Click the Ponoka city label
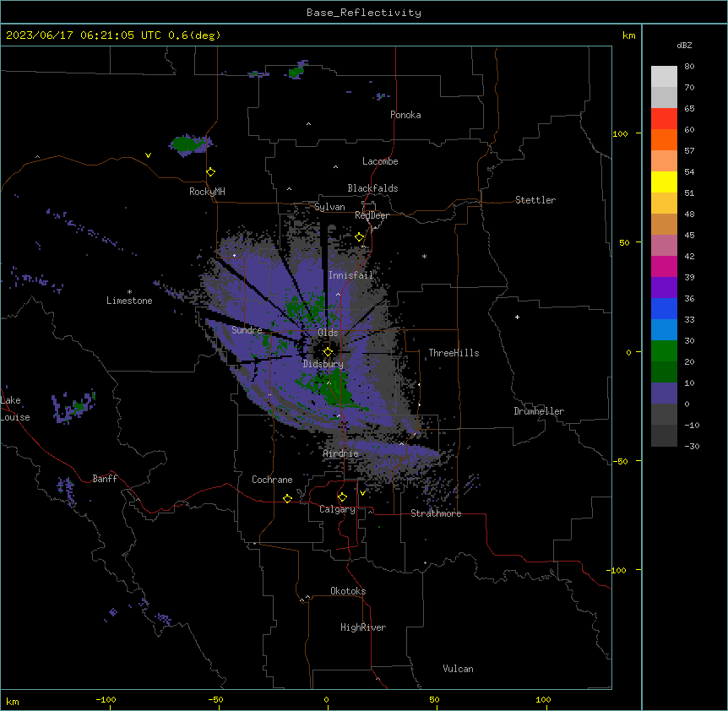 click(x=405, y=115)
